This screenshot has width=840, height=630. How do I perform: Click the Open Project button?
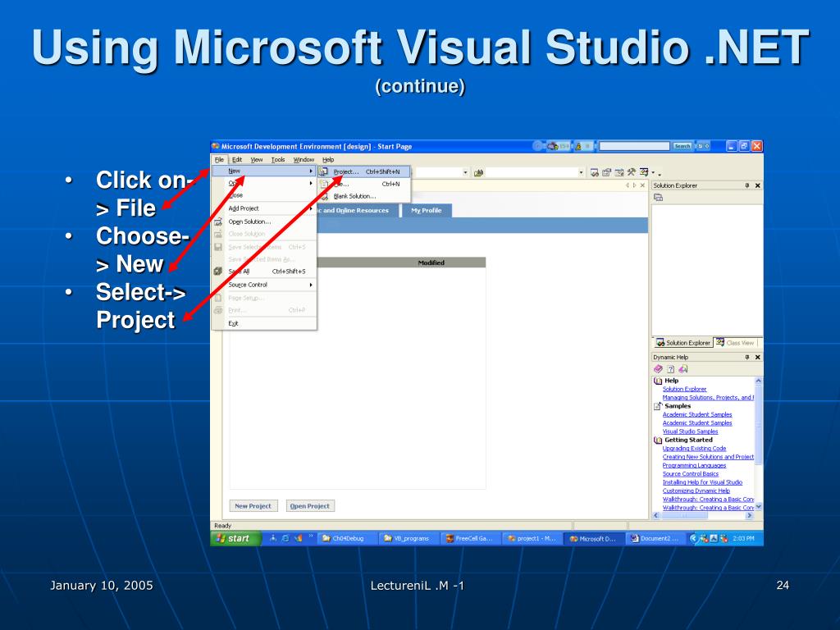click(x=309, y=505)
